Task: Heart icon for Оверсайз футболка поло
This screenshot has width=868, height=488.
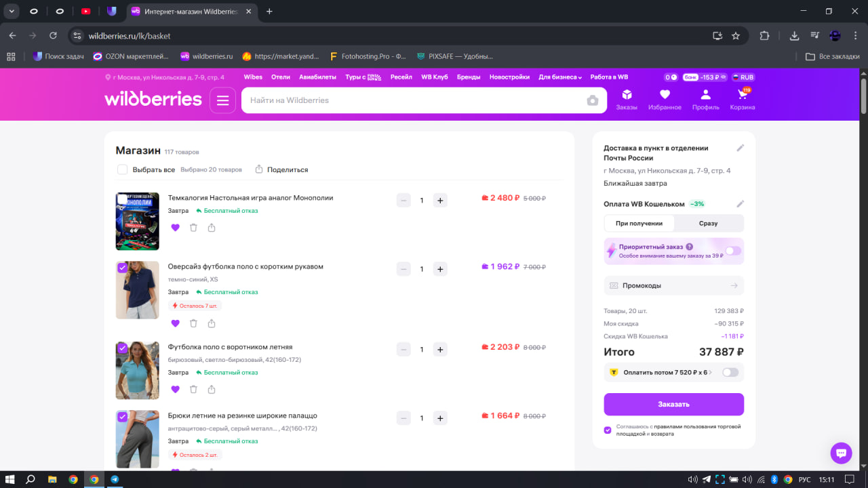Action: (176, 323)
